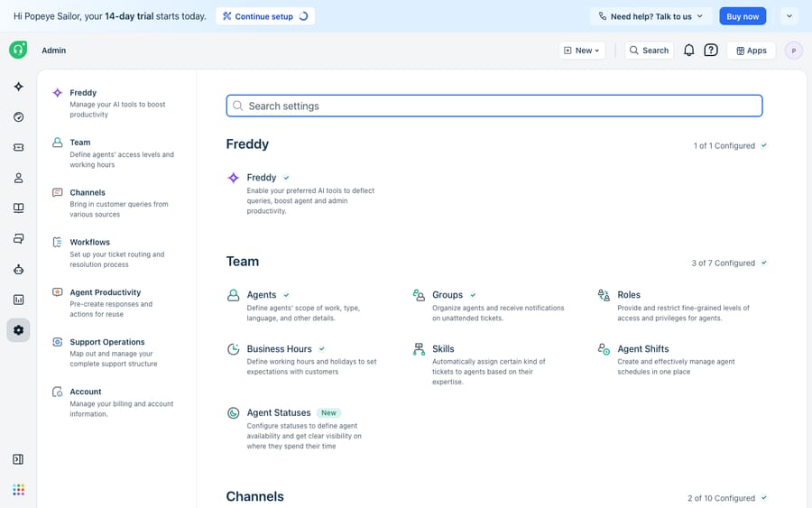Open the Search button in the header
The image size is (812, 508).
(x=649, y=51)
